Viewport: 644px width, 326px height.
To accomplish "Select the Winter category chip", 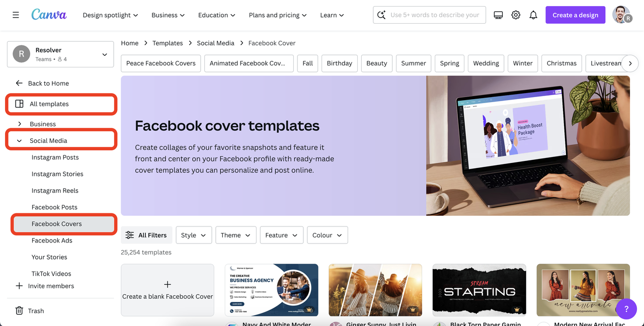I will coord(523,63).
